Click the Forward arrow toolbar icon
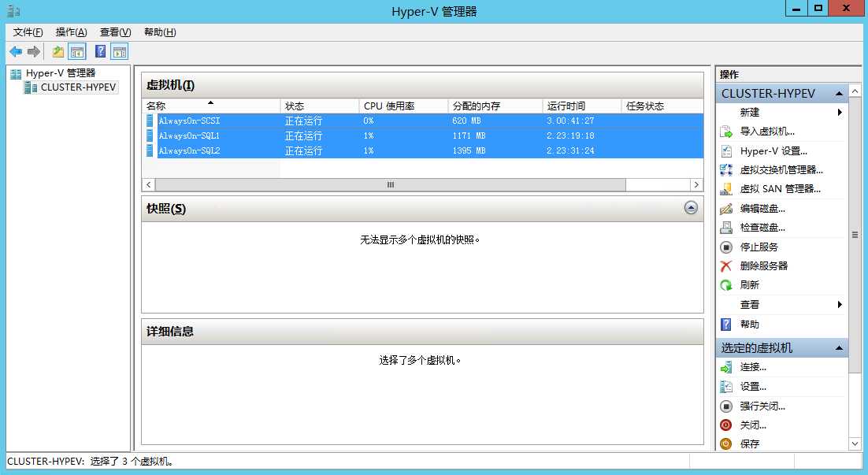Screen dimensions: 868x475 click(x=34, y=52)
